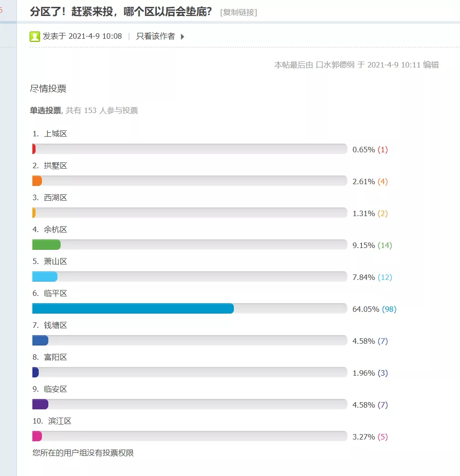Screen dimensions: 460x476
Task: Click the 64.05% (98) result text
Action: point(374,309)
